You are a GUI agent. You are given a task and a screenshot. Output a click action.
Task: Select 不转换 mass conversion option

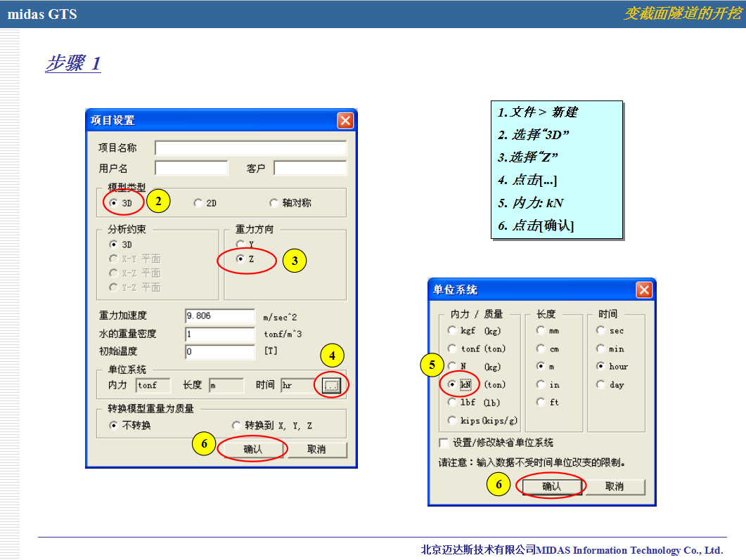113,425
